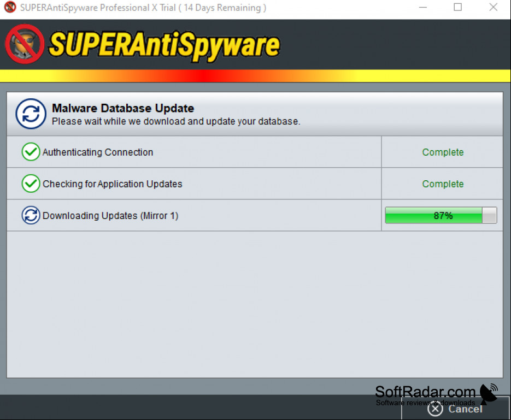Click the "Please wait while we download" message

[176, 121]
